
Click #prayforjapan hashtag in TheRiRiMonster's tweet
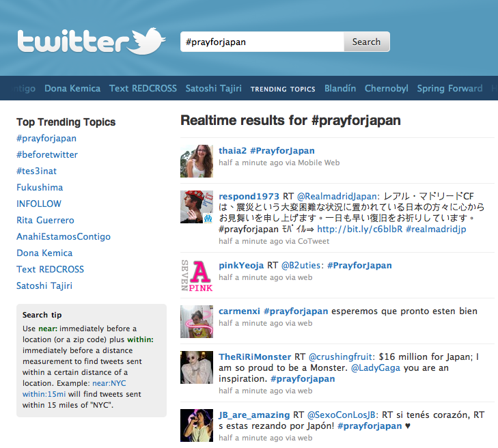pos(303,379)
